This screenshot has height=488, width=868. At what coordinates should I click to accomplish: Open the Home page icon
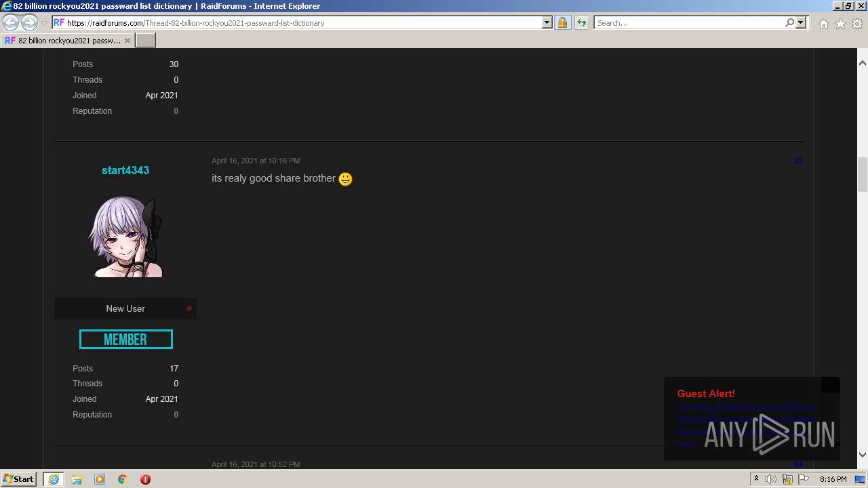pyautogui.click(x=823, y=24)
